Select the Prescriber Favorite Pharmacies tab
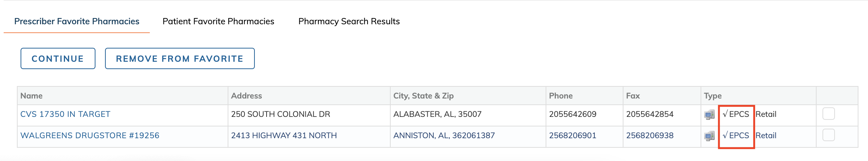 [x=77, y=21]
